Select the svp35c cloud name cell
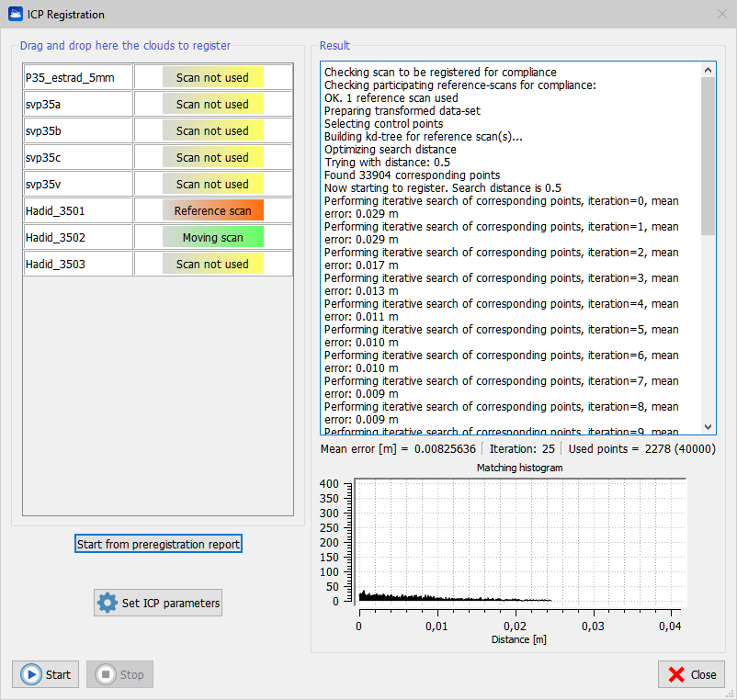The image size is (737, 700). tap(78, 157)
